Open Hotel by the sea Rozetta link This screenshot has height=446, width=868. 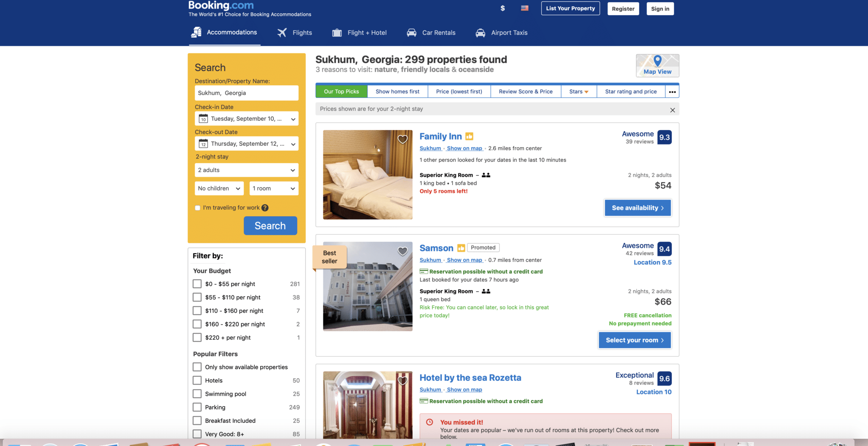coord(470,378)
